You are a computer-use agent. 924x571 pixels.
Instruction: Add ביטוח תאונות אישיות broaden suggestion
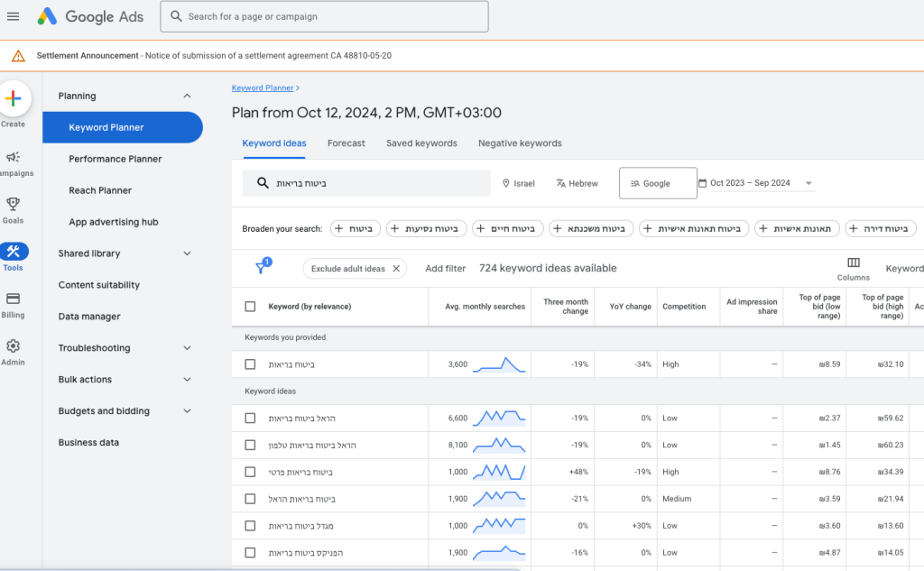click(x=694, y=228)
